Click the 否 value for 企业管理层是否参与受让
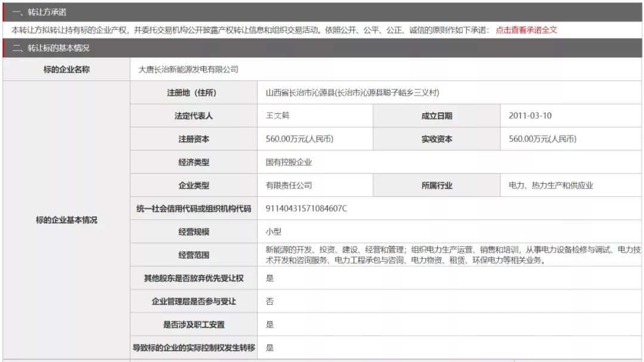Image resolution: width=644 pixels, height=362 pixels. pos(270,301)
